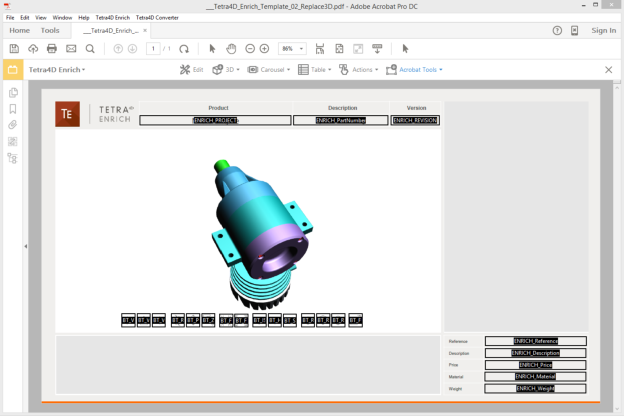This screenshot has height=416, width=624.
Task: Open the 3D dropdown menu
Action: (x=226, y=70)
